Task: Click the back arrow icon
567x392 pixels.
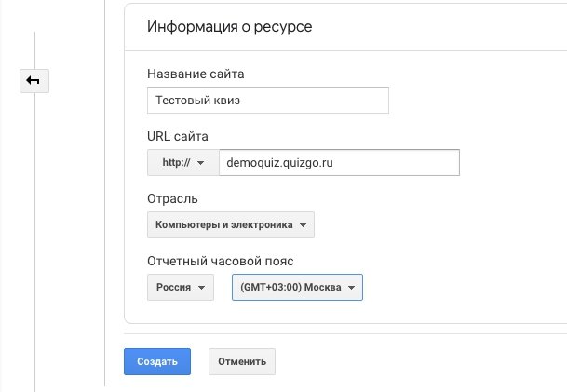Action: point(34,81)
